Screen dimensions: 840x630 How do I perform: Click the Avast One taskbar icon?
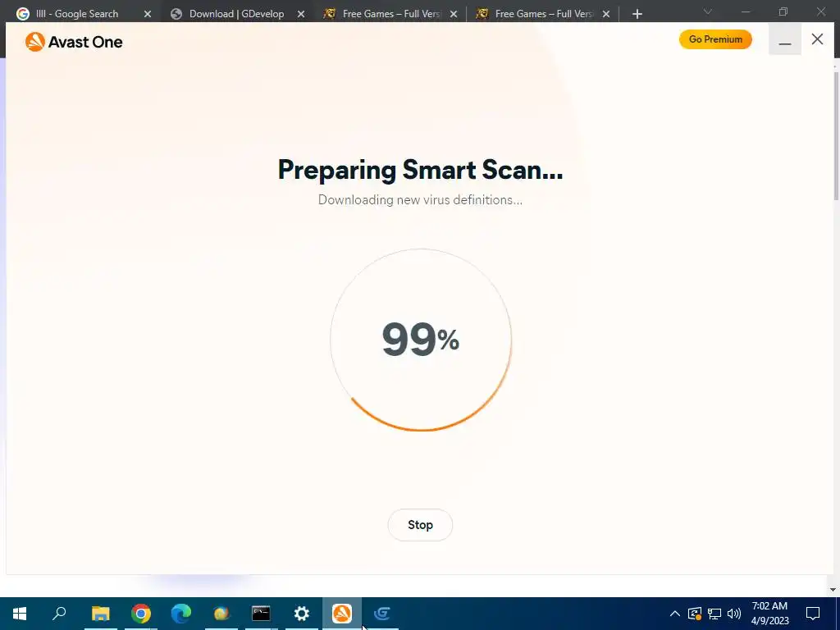(342, 614)
